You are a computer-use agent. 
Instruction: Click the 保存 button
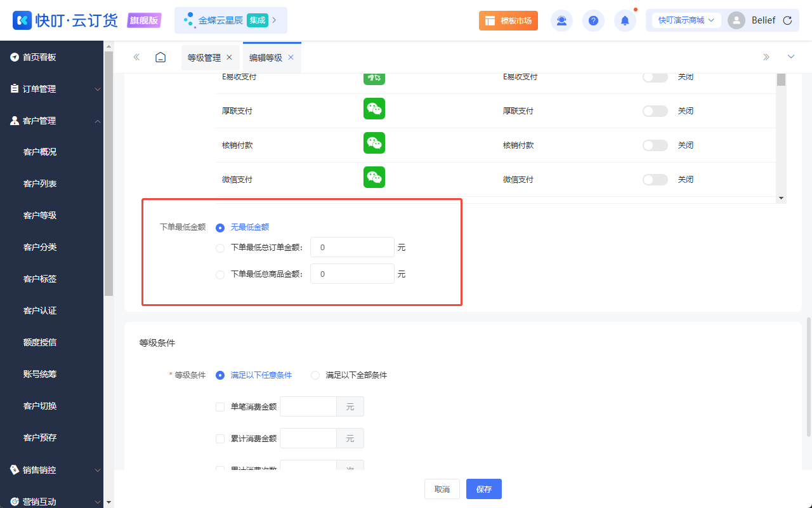coord(484,489)
